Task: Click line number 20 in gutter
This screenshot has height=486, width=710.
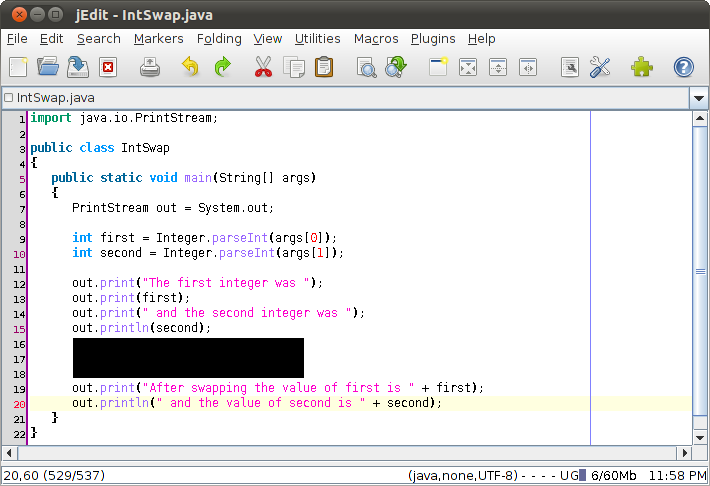Action: (x=19, y=404)
